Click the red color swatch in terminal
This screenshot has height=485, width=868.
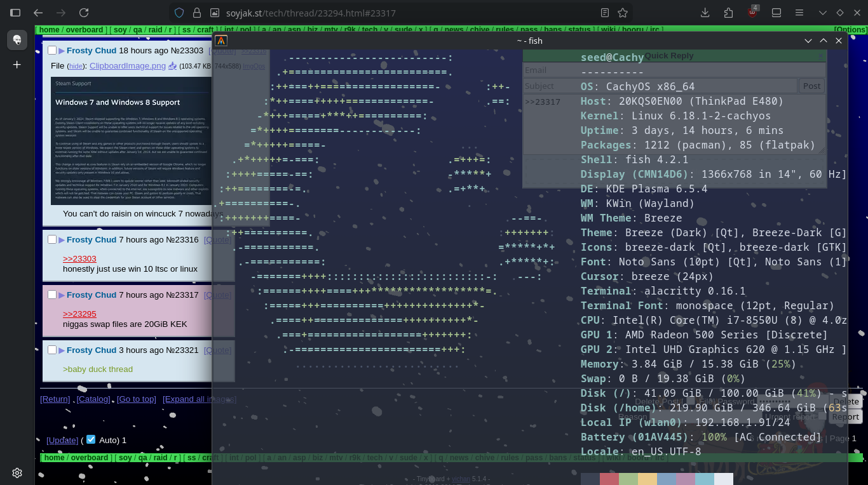609,479
